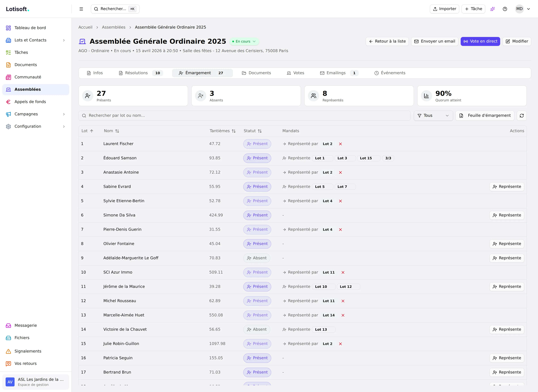Open the assembly Documents tab
This screenshot has height=392, width=538.
pos(256,73)
